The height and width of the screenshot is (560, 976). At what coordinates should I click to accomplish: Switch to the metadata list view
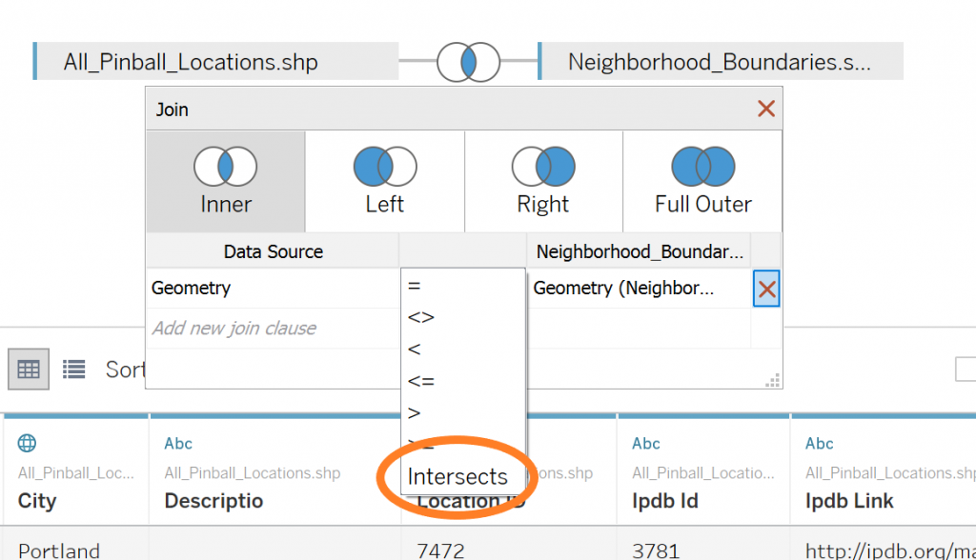pos(73,370)
